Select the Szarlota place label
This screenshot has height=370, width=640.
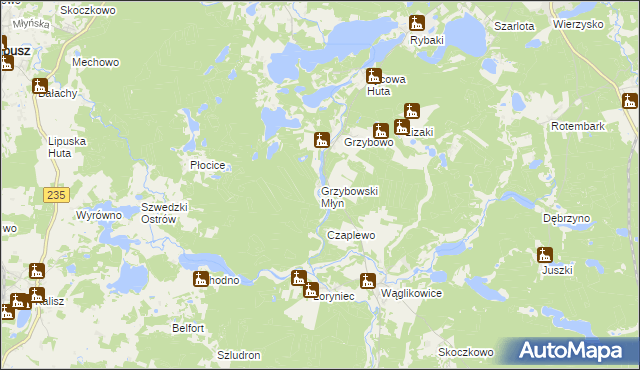point(514,26)
